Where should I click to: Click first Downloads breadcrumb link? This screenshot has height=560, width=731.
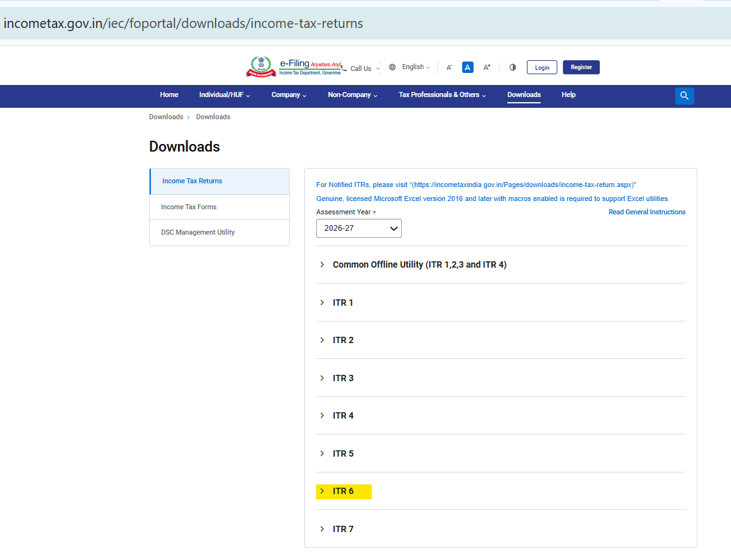166,117
